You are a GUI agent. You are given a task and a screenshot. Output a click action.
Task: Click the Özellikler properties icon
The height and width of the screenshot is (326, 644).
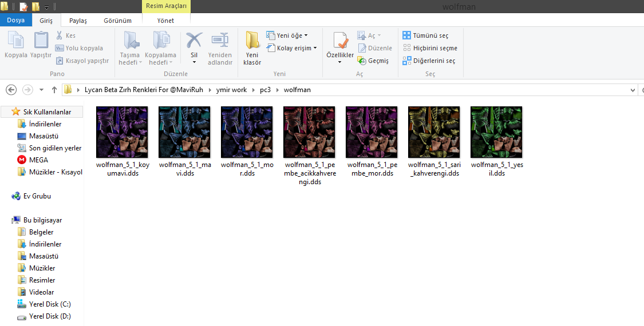[x=341, y=40]
